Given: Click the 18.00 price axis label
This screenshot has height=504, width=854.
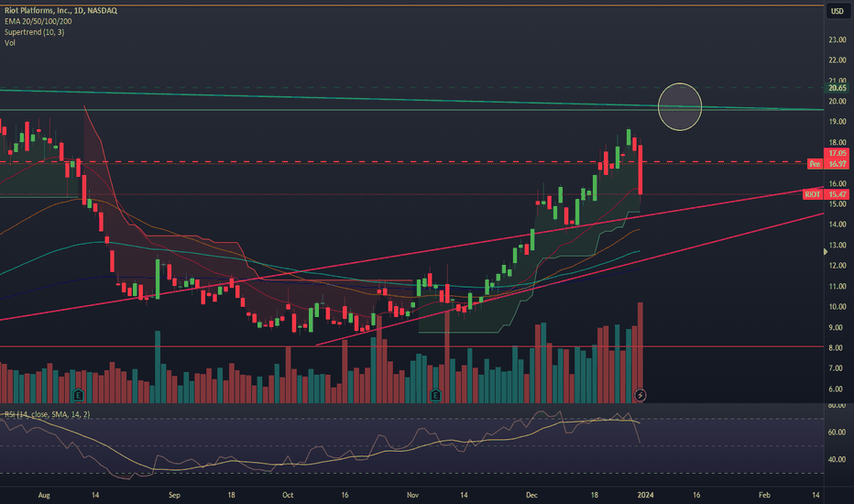Looking at the screenshot, I should click(x=838, y=143).
